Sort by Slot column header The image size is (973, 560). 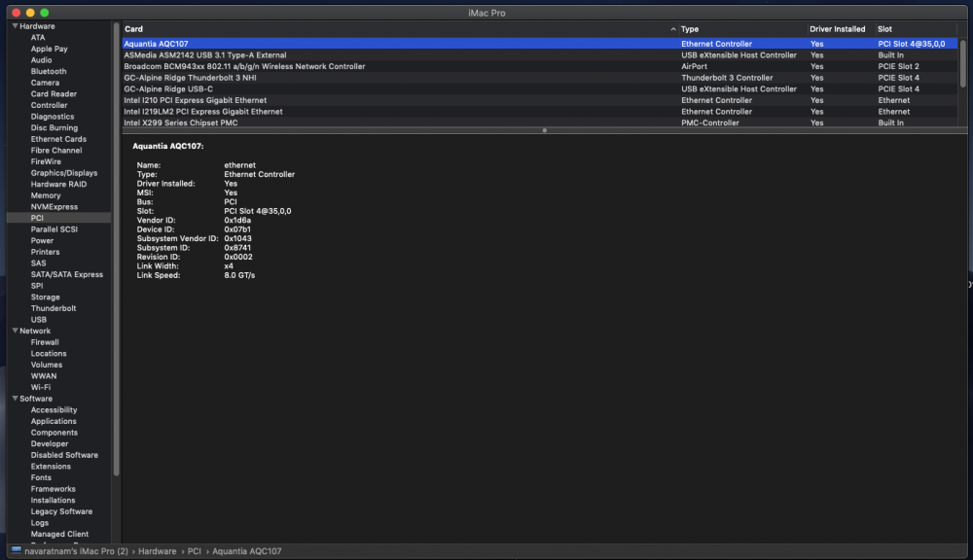(884, 29)
